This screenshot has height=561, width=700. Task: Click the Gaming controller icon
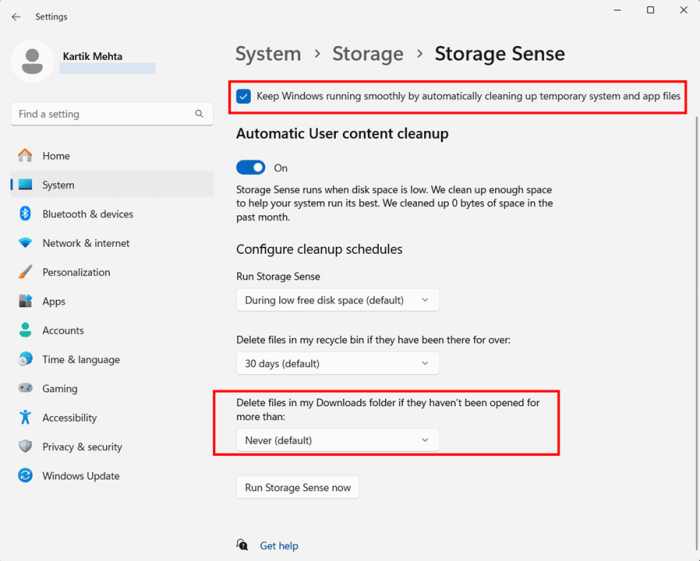pyautogui.click(x=25, y=387)
